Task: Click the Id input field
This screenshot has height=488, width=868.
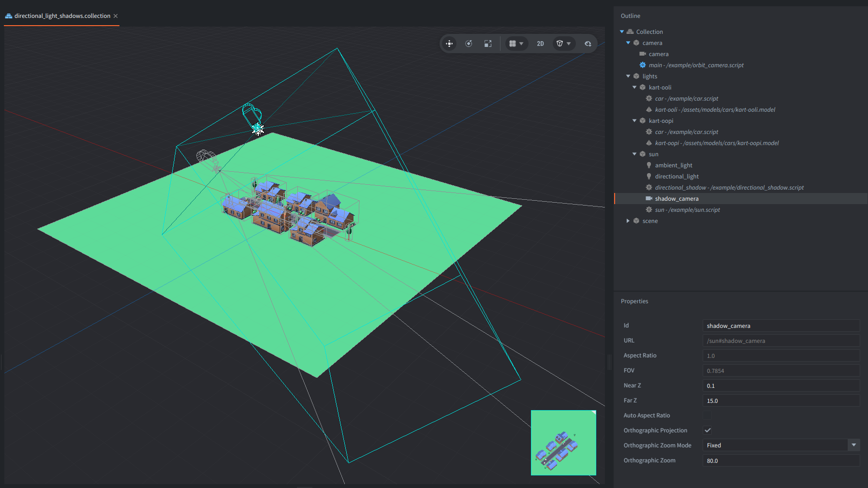Action: 781,326
